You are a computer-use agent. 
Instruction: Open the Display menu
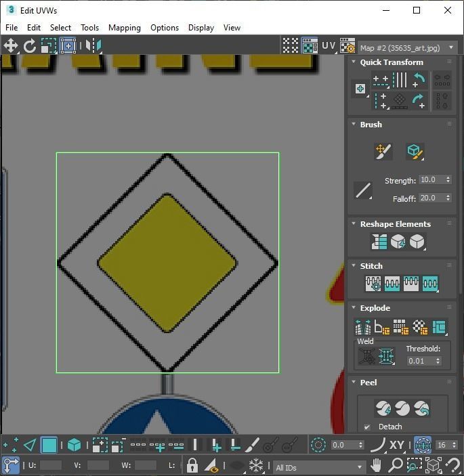coord(201,28)
